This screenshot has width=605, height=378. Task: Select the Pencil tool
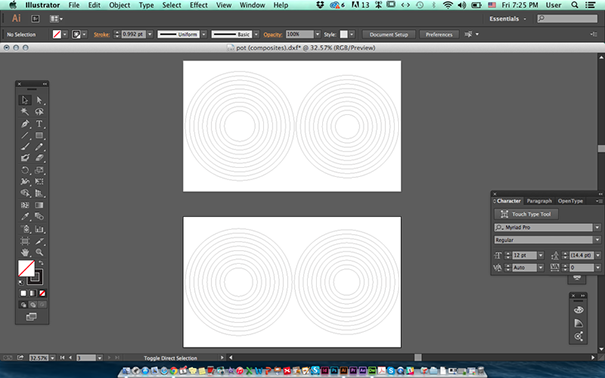[39, 147]
